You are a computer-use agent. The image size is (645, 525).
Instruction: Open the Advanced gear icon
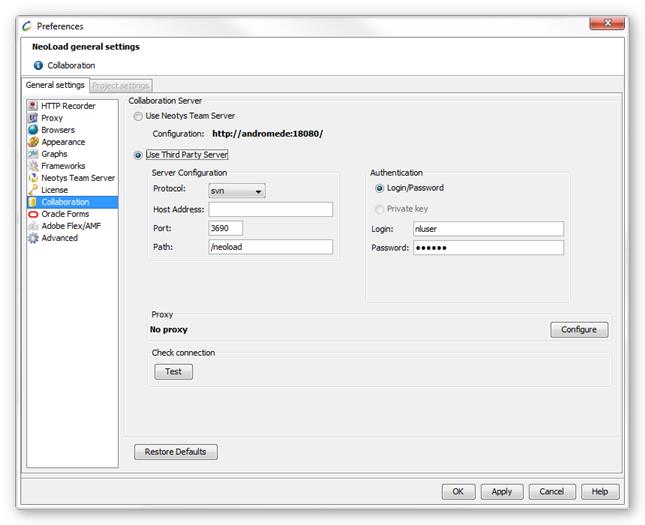pyautogui.click(x=33, y=238)
